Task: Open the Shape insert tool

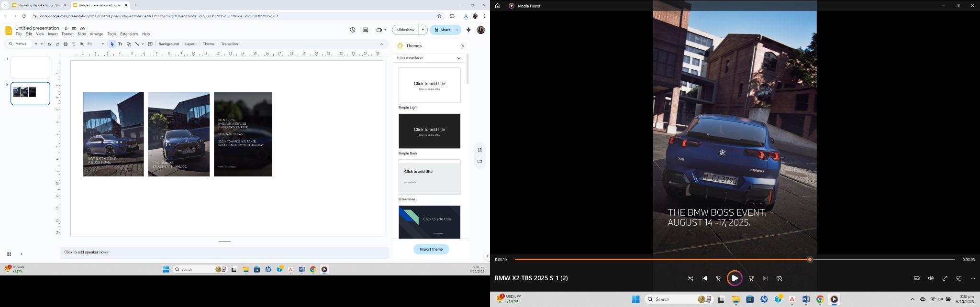Action: (129, 44)
